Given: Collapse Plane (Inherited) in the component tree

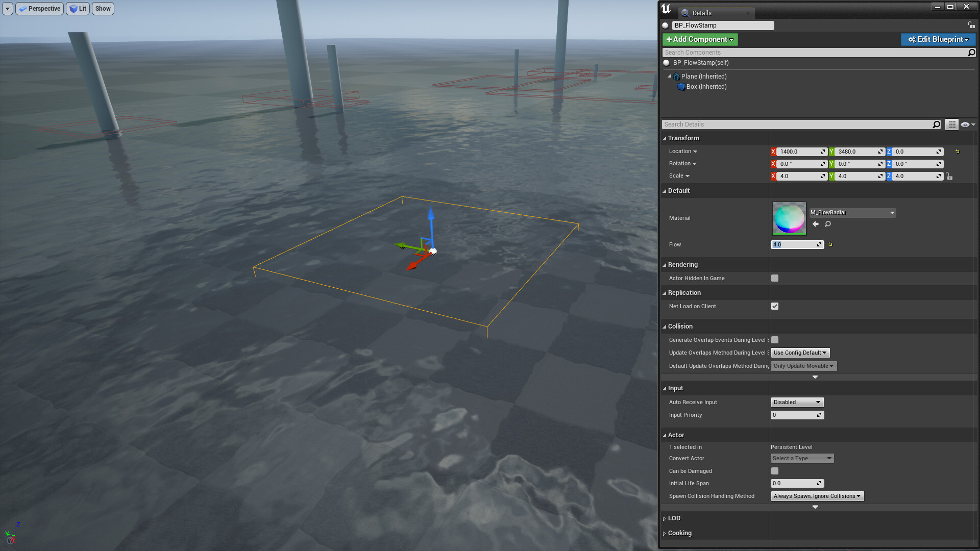Looking at the screenshot, I should pyautogui.click(x=669, y=76).
